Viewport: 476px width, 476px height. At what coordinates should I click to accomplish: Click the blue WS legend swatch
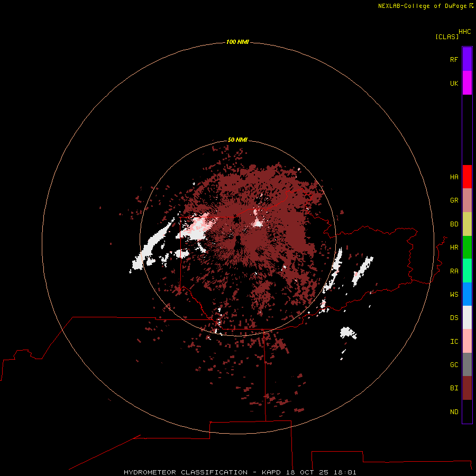coord(467,294)
